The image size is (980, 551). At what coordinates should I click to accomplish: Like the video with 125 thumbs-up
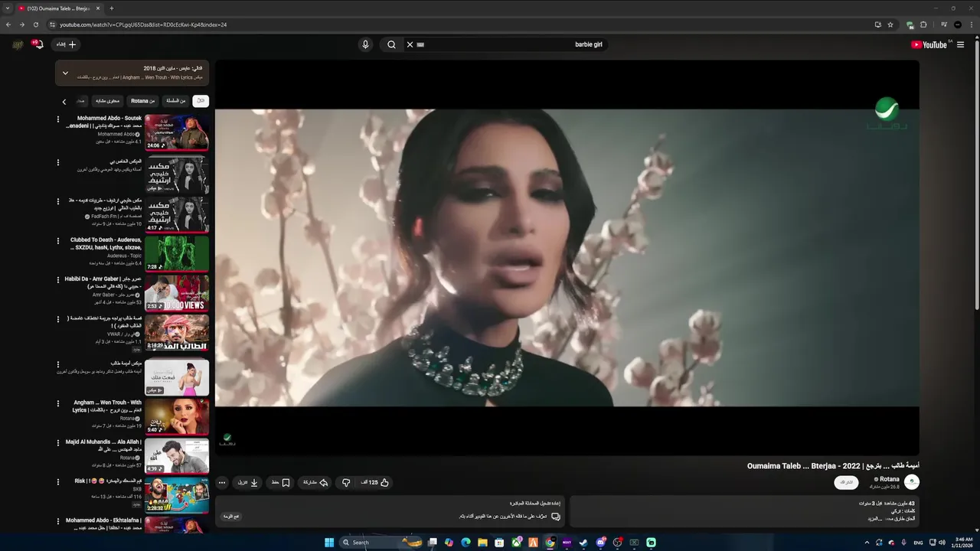point(375,483)
